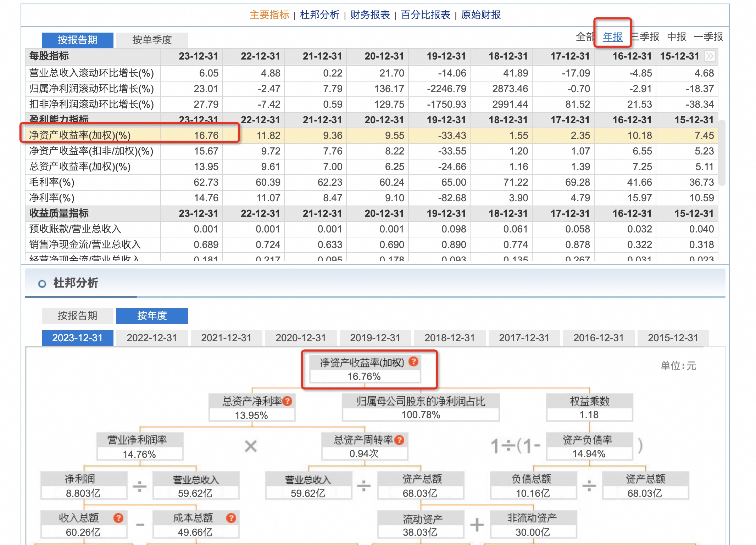Click the 资产负债率 box showing 14.94%

(589, 446)
